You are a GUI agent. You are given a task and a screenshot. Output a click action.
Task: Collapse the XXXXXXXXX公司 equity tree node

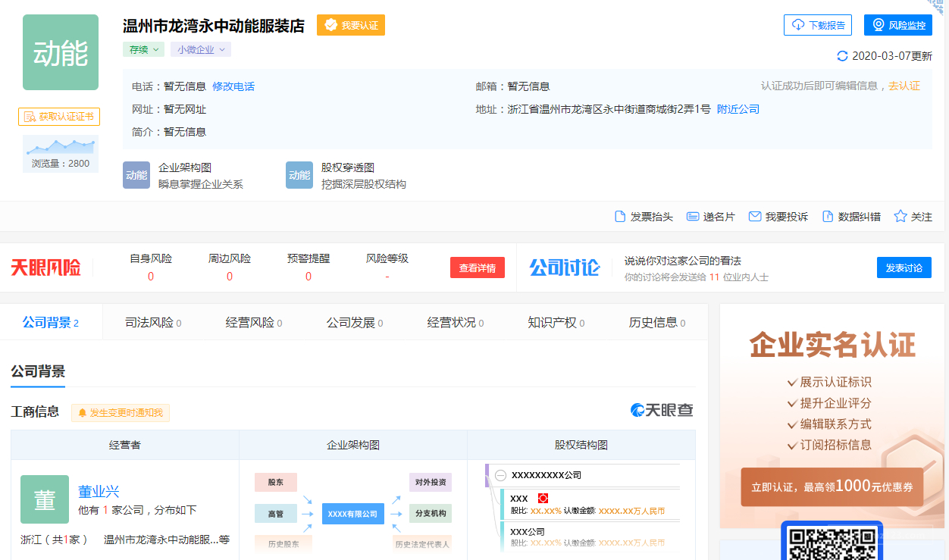coord(500,475)
